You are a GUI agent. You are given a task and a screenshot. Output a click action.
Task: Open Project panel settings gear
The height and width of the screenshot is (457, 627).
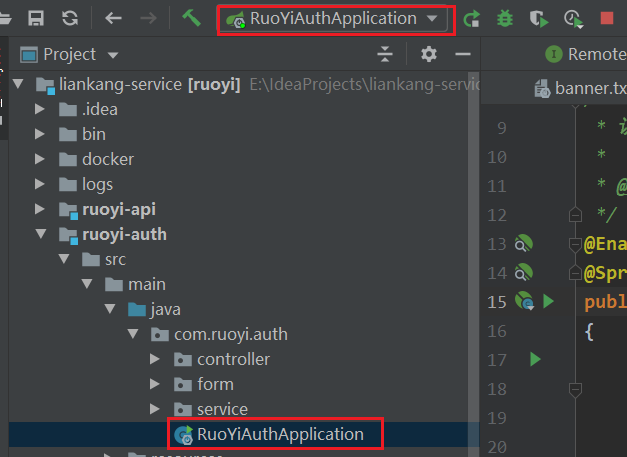coord(429,54)
